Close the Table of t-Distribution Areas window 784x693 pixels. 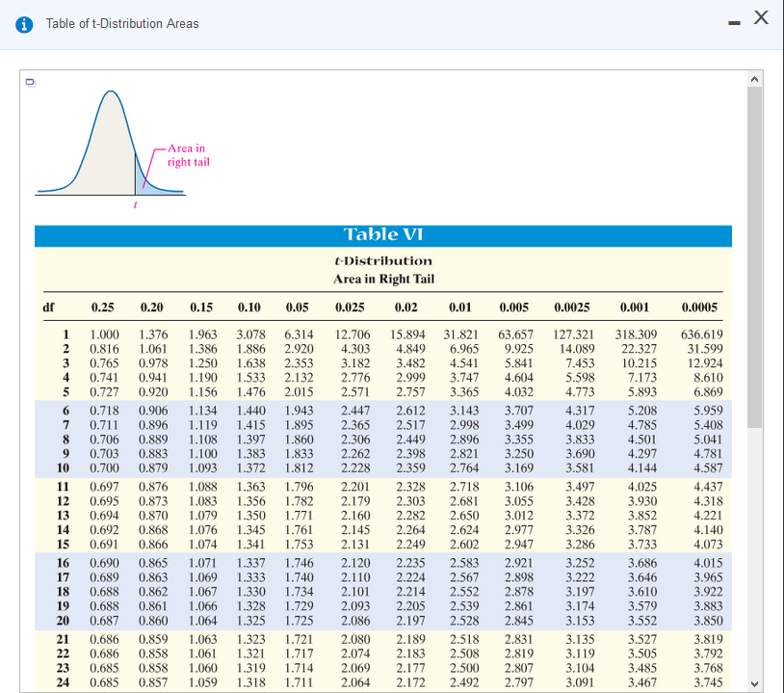(761, 17)
